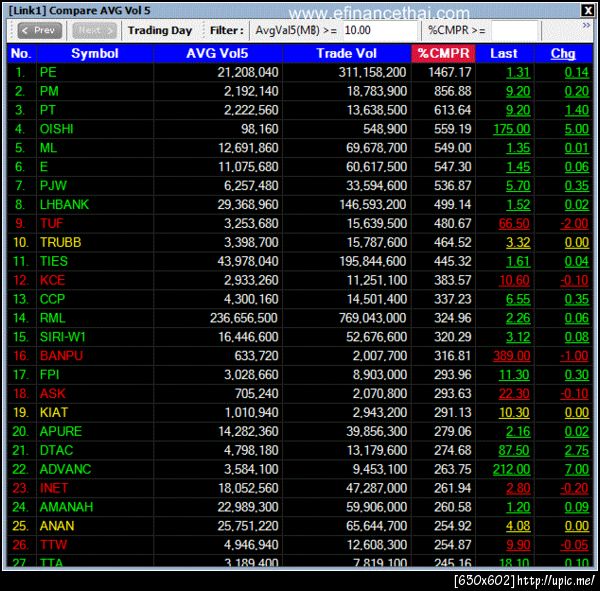Click change value -0.05 for TTW
Screen dimensions: 600x591
574,545
